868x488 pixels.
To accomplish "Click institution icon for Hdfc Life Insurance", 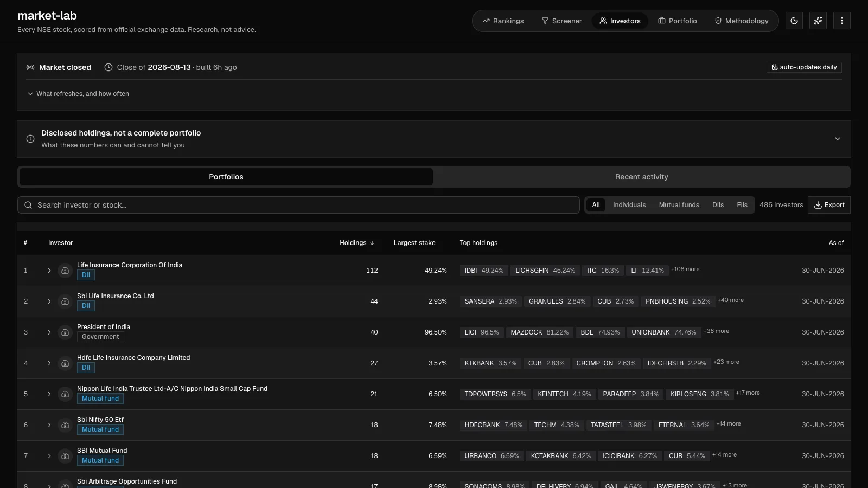I will pyautogui.click(x=65, y=363).
